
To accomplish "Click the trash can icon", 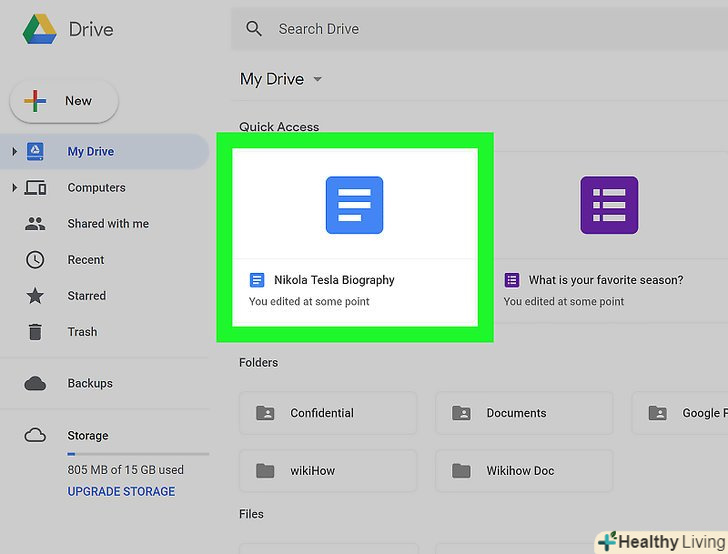I will click(x=35, y=332).
